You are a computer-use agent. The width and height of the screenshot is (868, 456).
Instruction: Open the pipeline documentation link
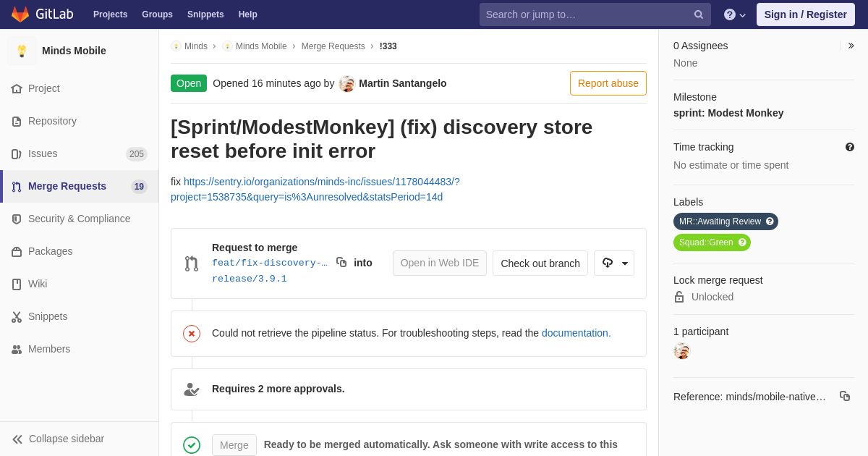click(x=576, y=333)
